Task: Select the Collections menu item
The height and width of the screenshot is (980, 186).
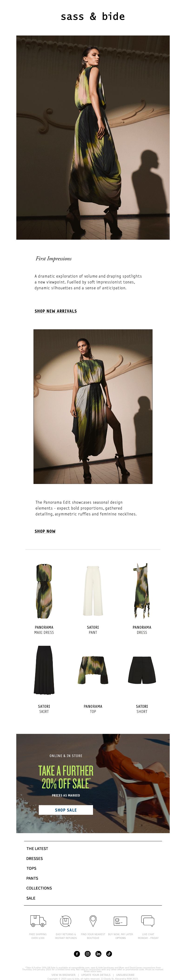Action: pyautogui.click(x=39, y=888)
